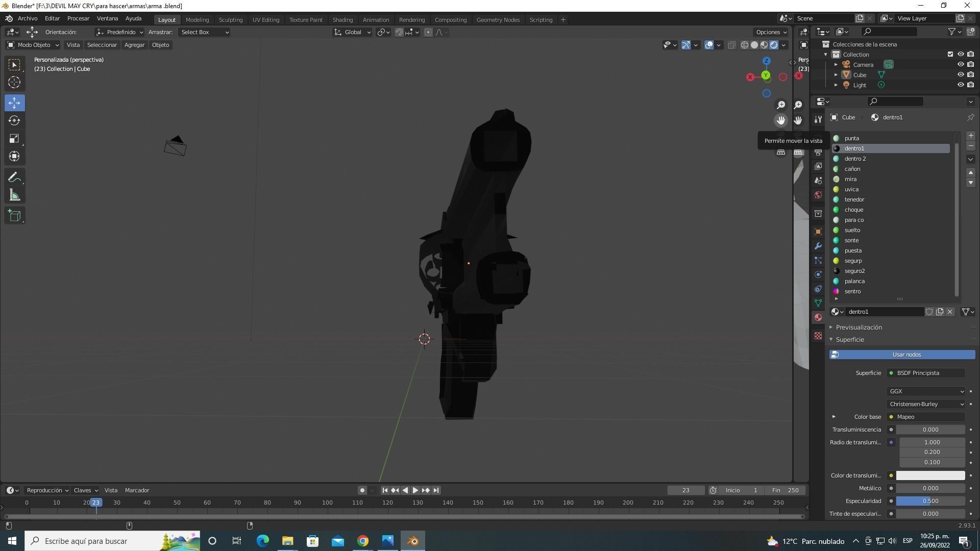Screen dimensions: 980x551
Task: Switch to Shading workspace tab
Action: tap(342, 20)
